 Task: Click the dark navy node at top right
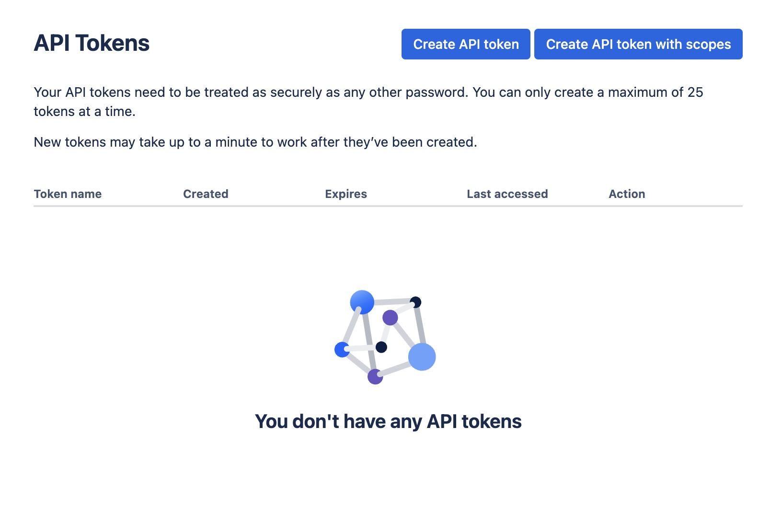click(x=416, y=302)
